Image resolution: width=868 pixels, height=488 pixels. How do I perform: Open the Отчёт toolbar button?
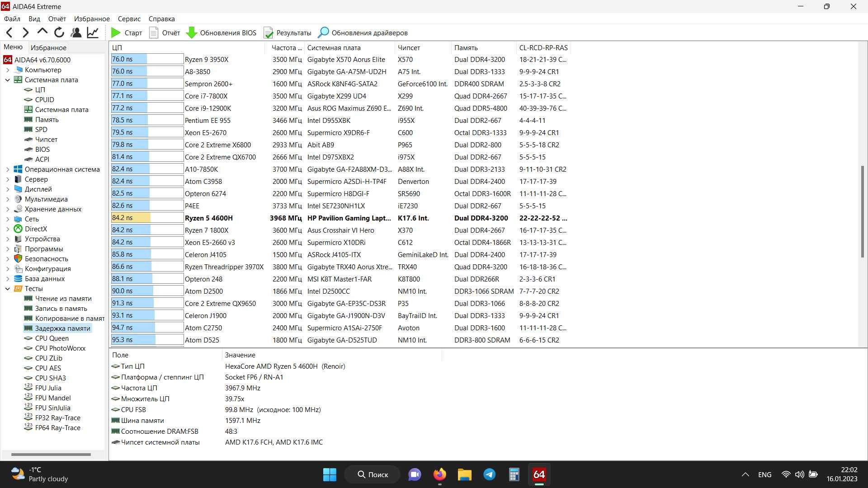(x=165, y=33)
